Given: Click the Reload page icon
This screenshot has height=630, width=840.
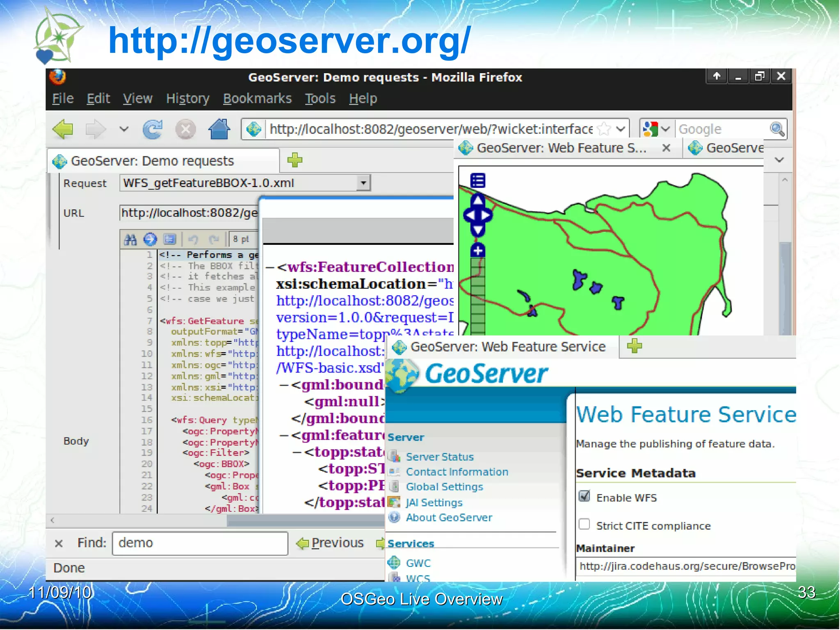Looking at the screenshot, I should (x=152, y=129).
